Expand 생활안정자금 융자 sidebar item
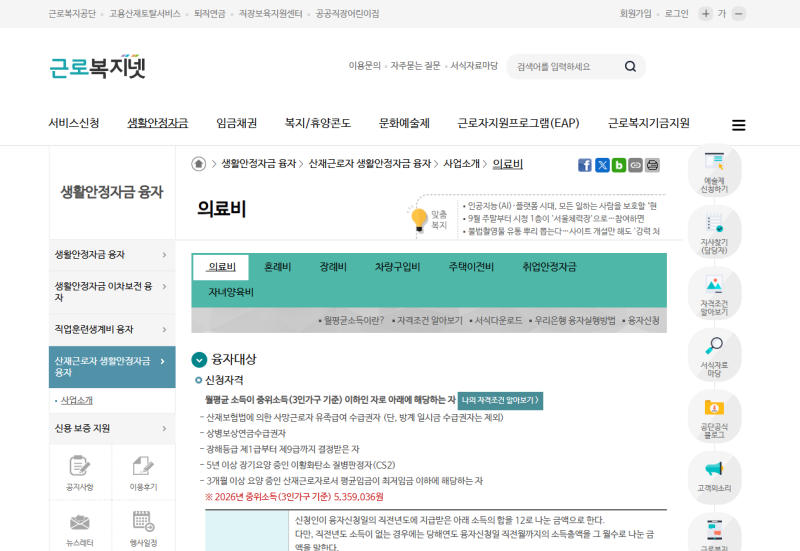 click(112, 255)
